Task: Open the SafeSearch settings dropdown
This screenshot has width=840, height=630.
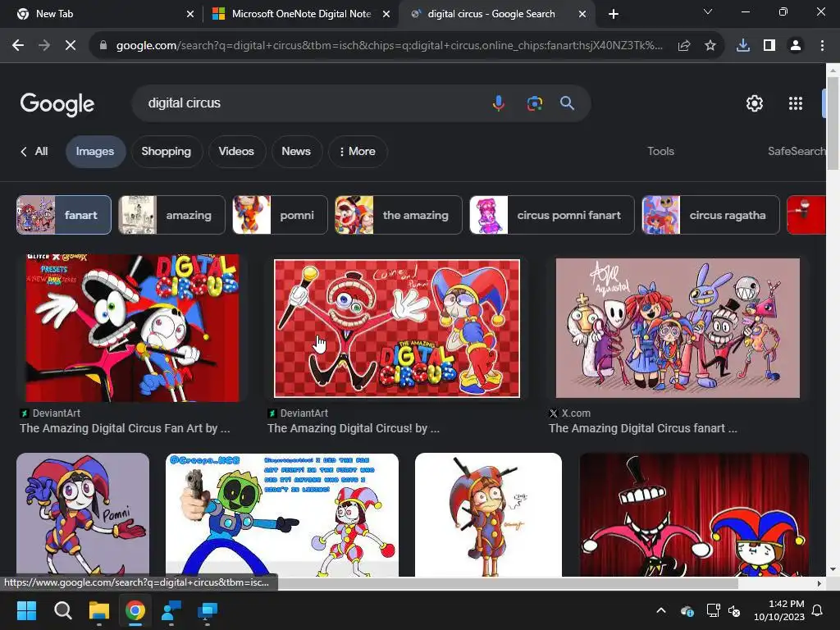Action: pyautogui.click(x=797, y=152)
